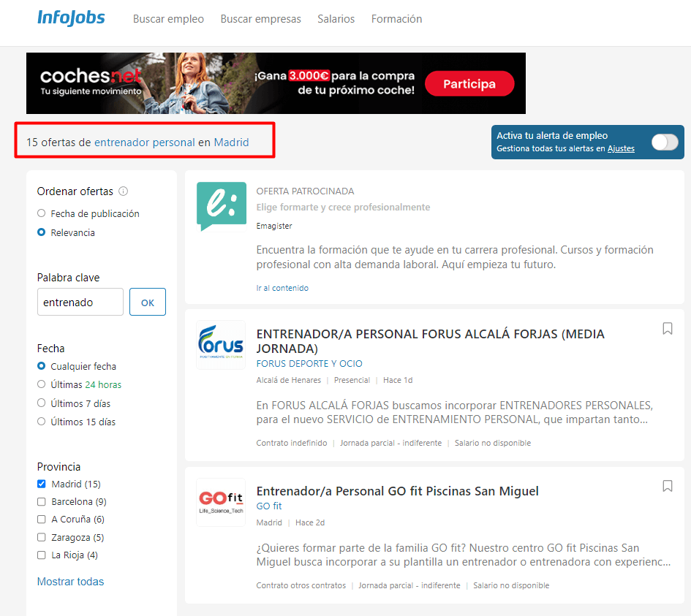Open Buscar empleo menu

[168, 19]
